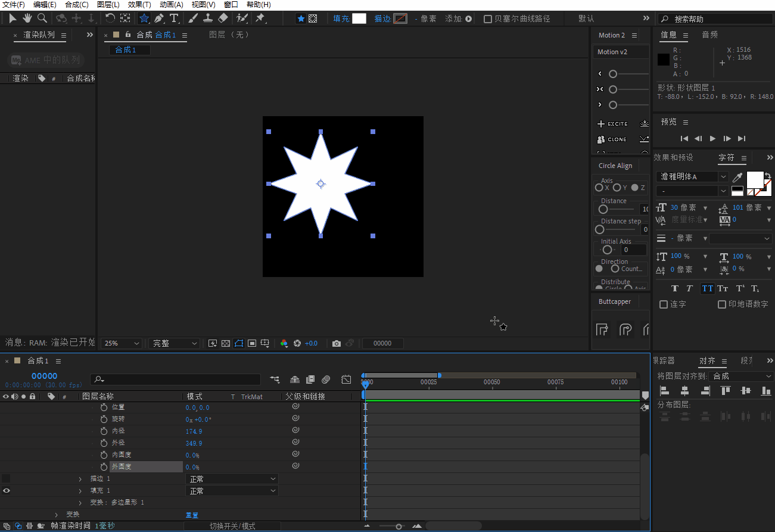Select the Puppet Pin tool
Viewport: 775px width, 532px height.
(260, 18)
